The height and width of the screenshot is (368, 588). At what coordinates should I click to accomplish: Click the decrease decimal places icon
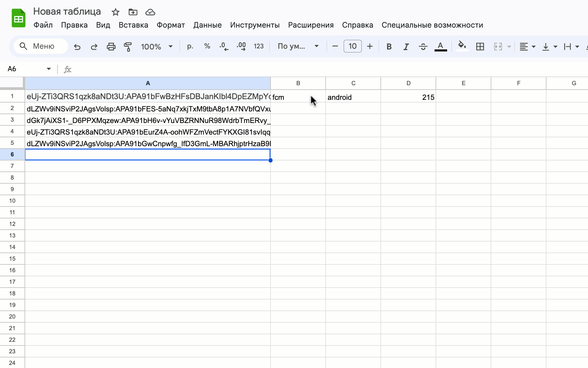tap(224, 46)
